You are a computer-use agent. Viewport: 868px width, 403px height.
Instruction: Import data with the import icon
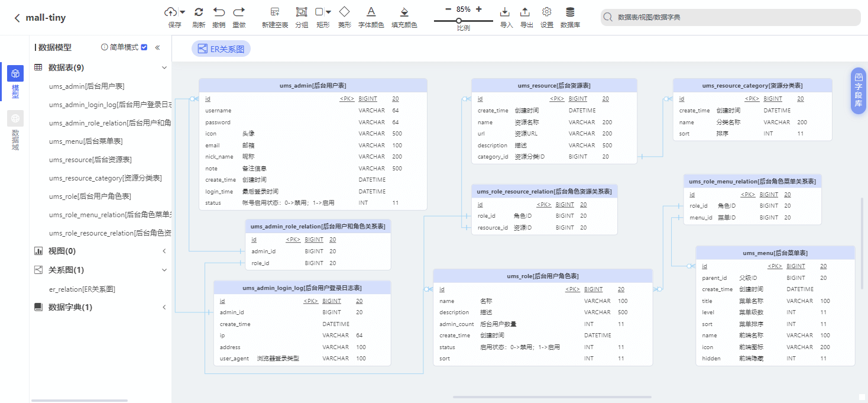pos(505,12)
